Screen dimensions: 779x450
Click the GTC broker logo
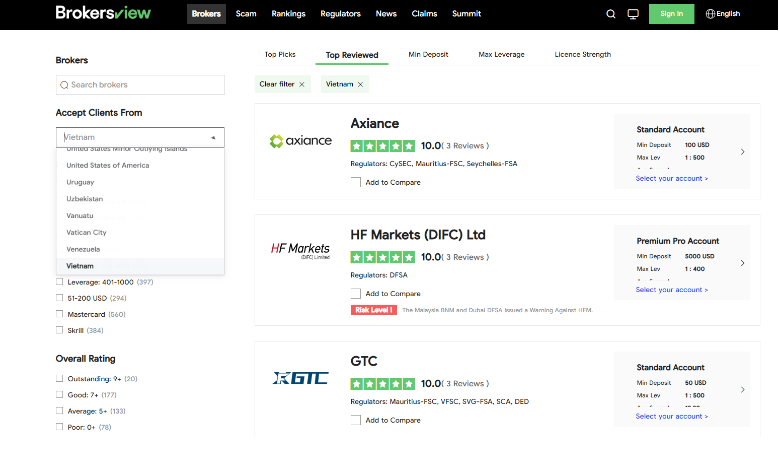pyautogui.click(x=300, y=378)
